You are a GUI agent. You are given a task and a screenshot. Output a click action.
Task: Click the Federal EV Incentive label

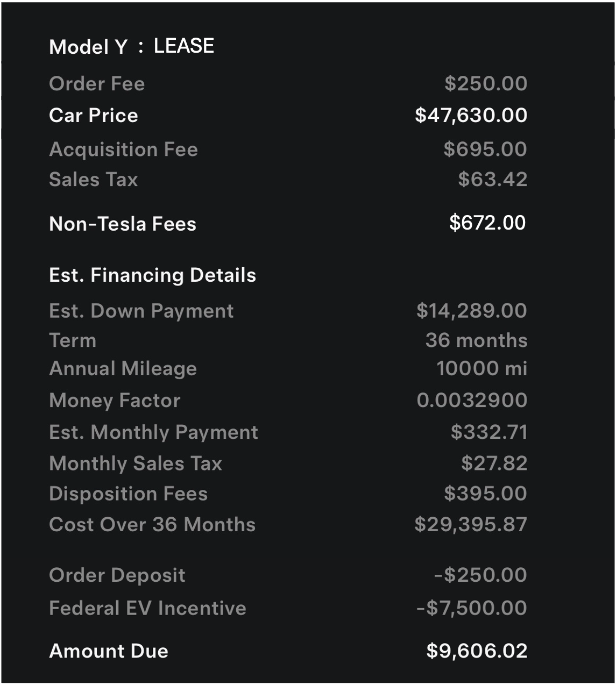pos(147,608)
